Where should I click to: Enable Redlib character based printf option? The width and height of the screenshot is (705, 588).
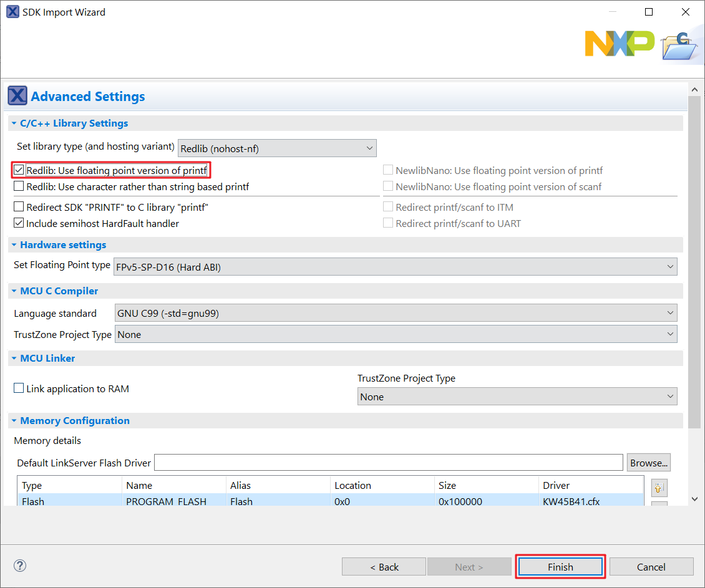(19, 186)
